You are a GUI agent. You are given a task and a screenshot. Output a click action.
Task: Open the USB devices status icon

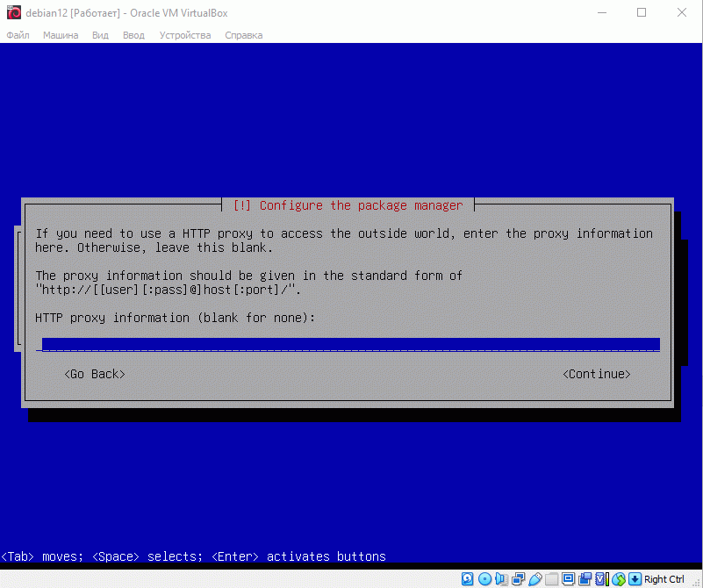535,579
